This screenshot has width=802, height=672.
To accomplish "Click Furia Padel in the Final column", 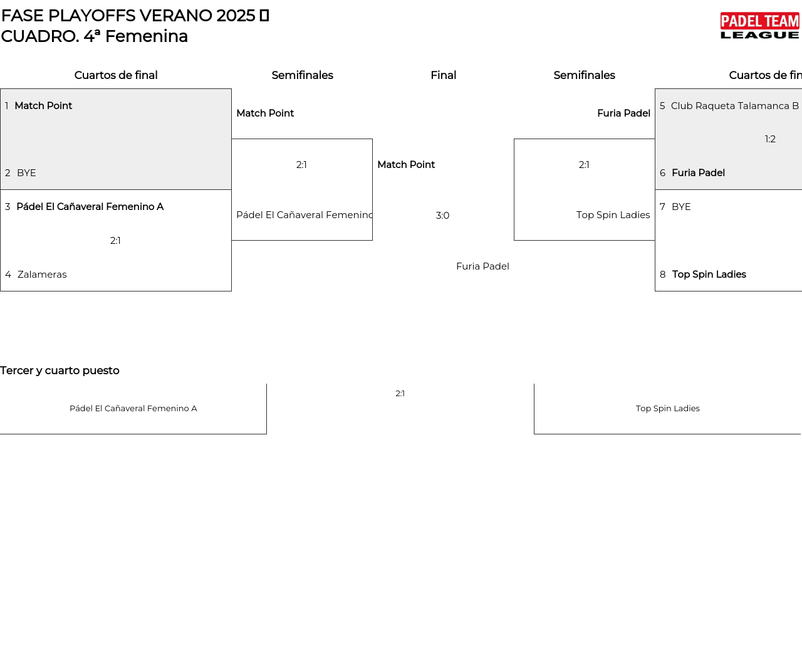I will point(482,266).
